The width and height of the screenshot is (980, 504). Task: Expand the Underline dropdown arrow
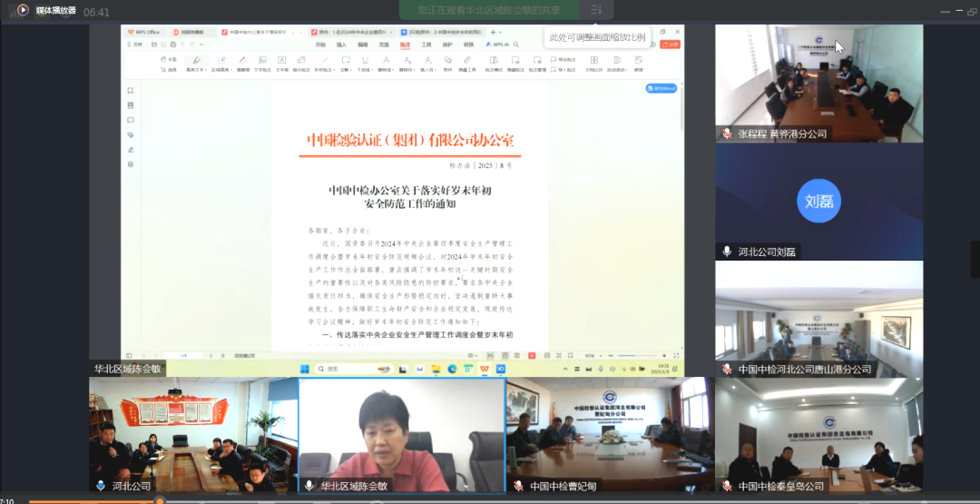[371, 70]
